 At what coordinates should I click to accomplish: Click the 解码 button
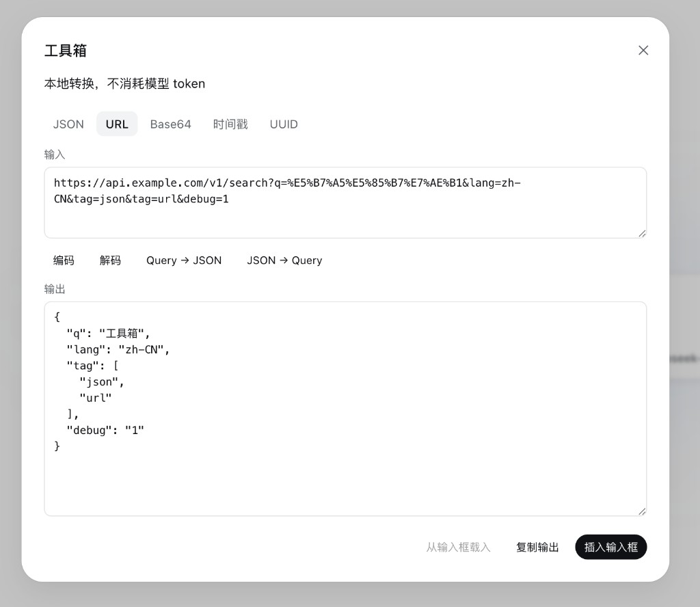click(x=110, y=260)
